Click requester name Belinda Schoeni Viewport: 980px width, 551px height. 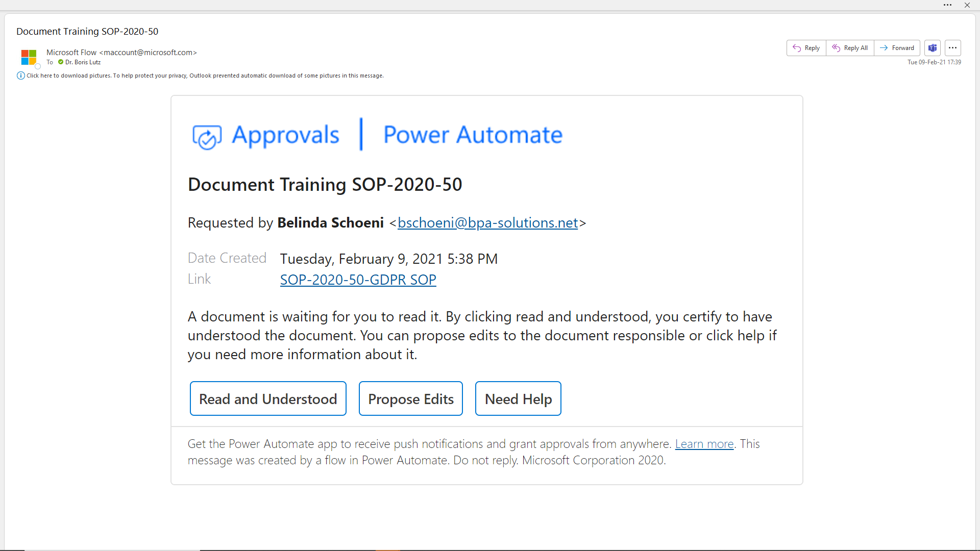click(x=330, y=223)
